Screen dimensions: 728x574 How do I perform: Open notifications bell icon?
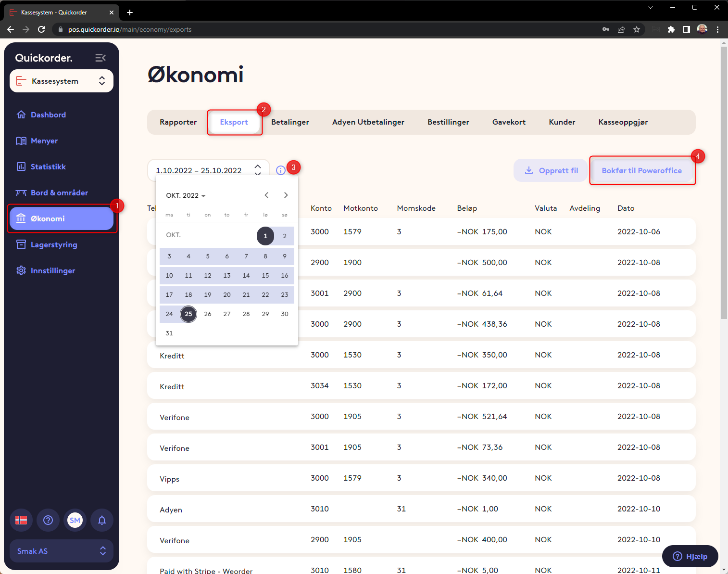[x=102, y=520]
